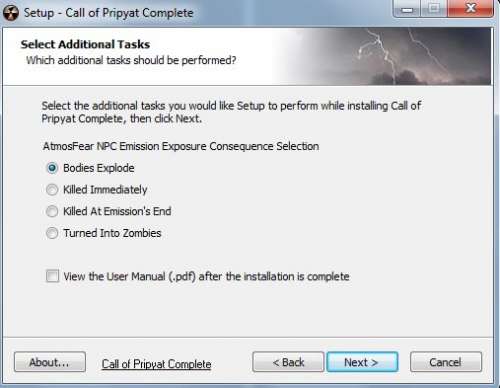Click the 'Which additional tasks should be performed?' subtitle
500x388 pixels.
click(131, 60)
